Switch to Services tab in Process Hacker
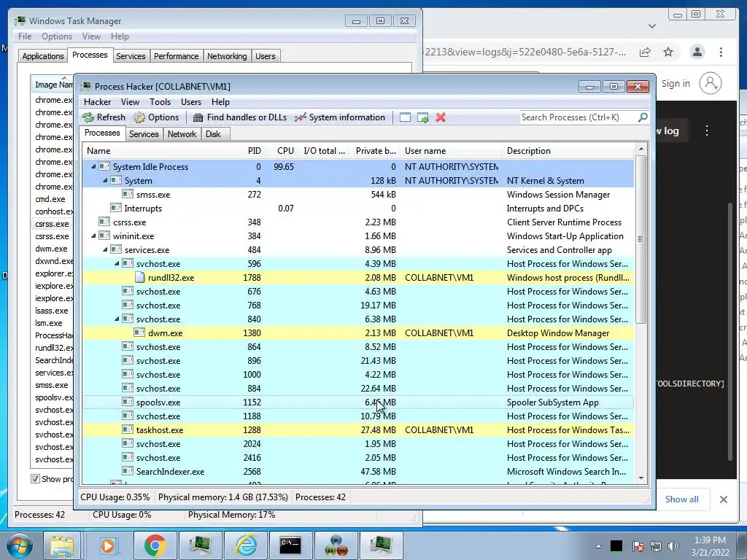 tap(144, 134)
